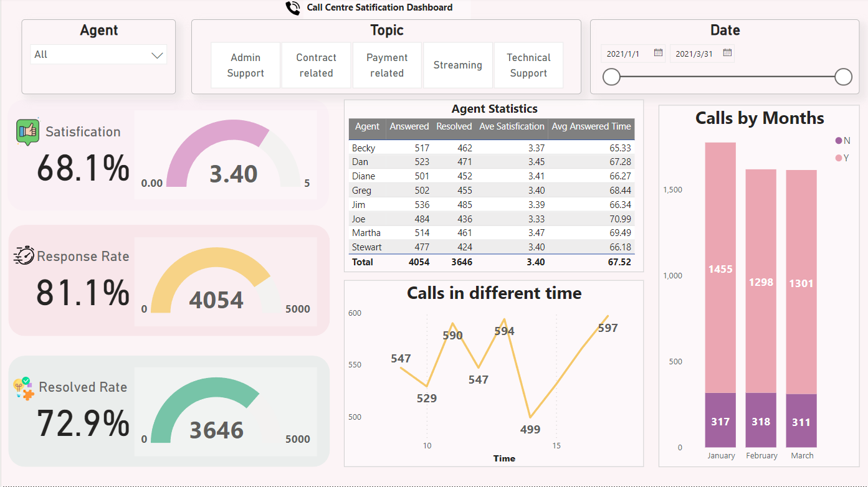Click the N legend color dot

point(839,141)
